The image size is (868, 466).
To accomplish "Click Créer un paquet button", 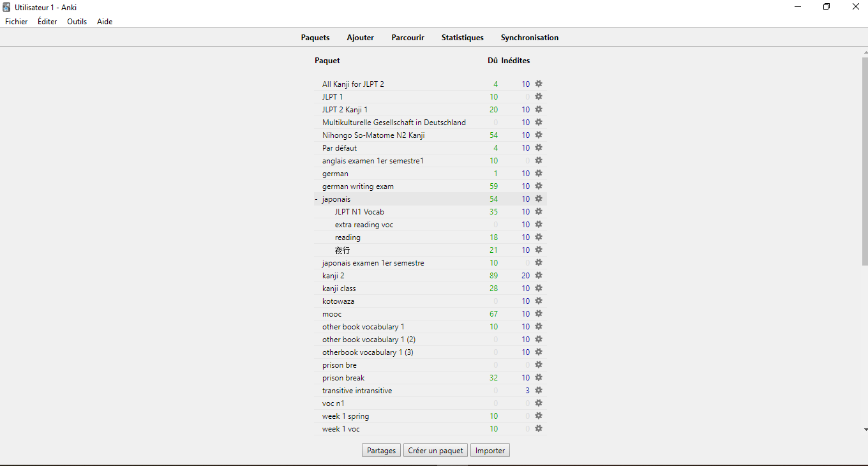I will [436, 450].
